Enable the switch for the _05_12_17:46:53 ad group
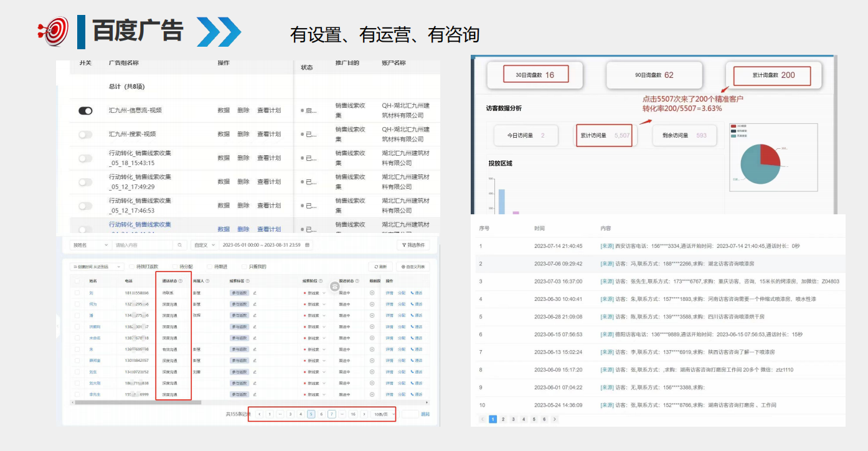Viewport: 868px width, 451px height. pos(85,206)
